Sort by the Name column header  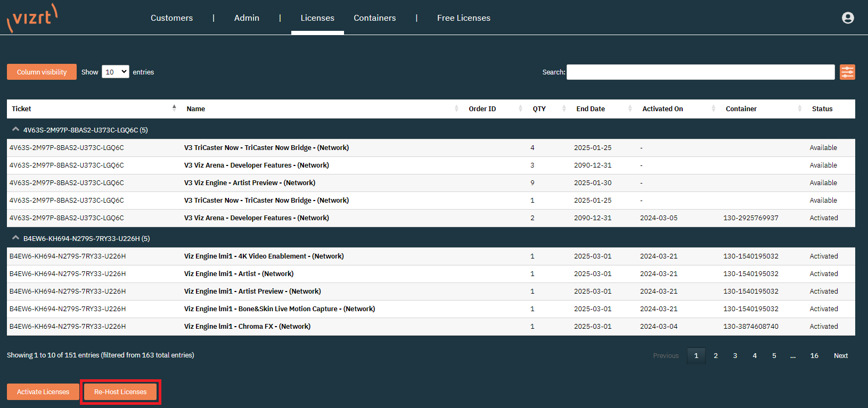click(x=196, y=109)
